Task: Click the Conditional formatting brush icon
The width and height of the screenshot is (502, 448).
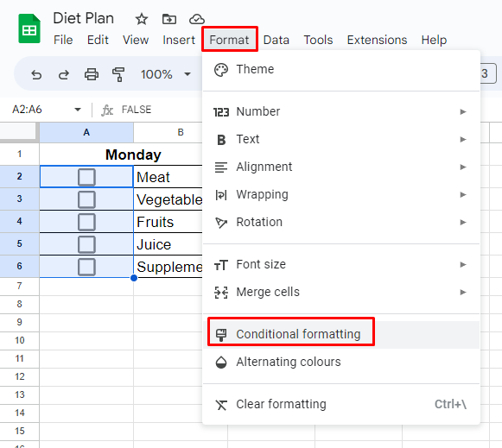Action: coord(221,335)
